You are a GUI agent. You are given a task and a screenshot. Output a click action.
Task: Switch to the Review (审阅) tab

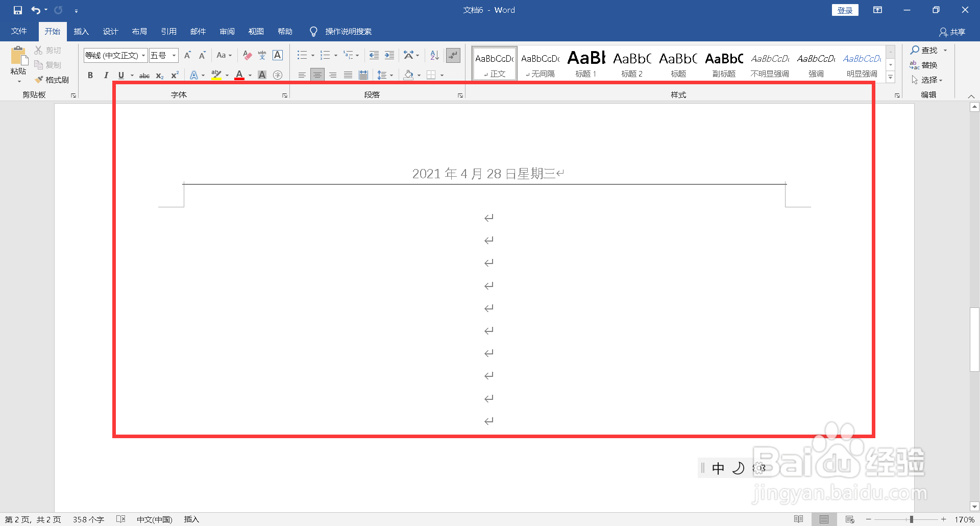click(227, 31)
